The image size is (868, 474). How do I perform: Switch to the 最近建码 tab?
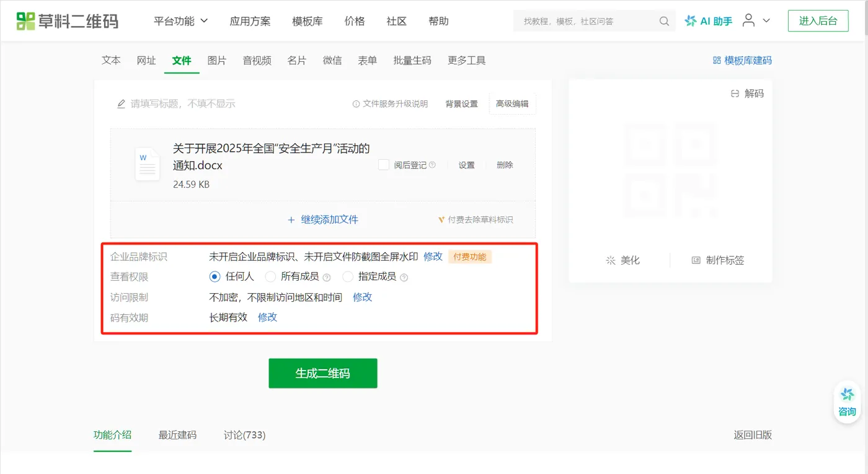click(x=177, y=435)
